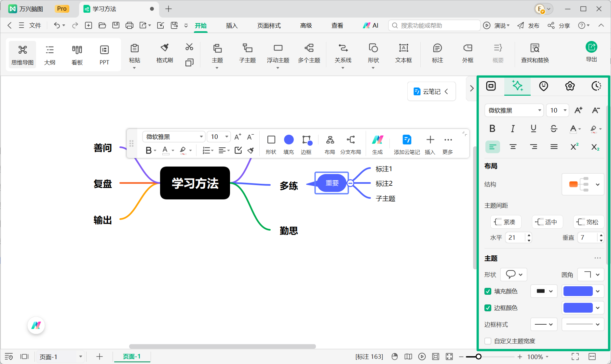Click the search functions or help field
The width and height of the screenshot is (611, 364).
click(434, 25)
